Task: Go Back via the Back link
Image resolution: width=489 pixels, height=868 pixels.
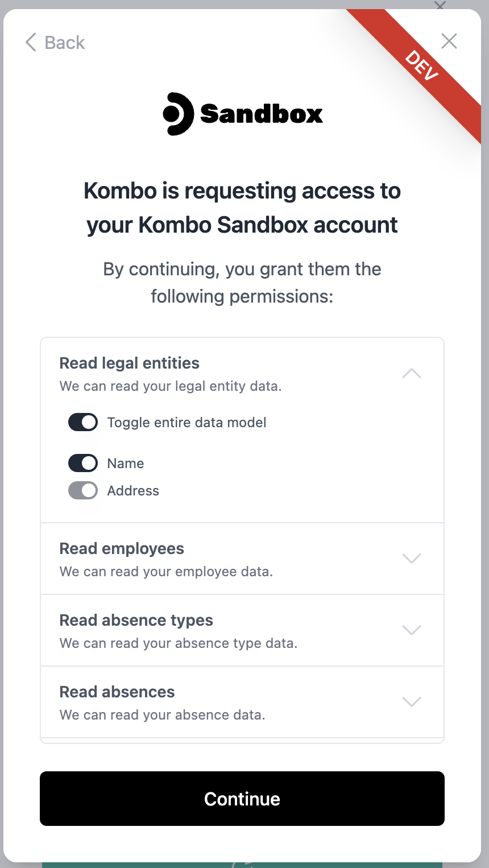Action: point(55,42)
